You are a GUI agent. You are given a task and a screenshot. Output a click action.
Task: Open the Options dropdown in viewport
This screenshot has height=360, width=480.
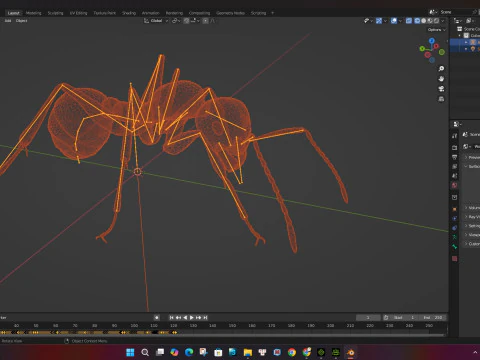click(x=437, y=30)
